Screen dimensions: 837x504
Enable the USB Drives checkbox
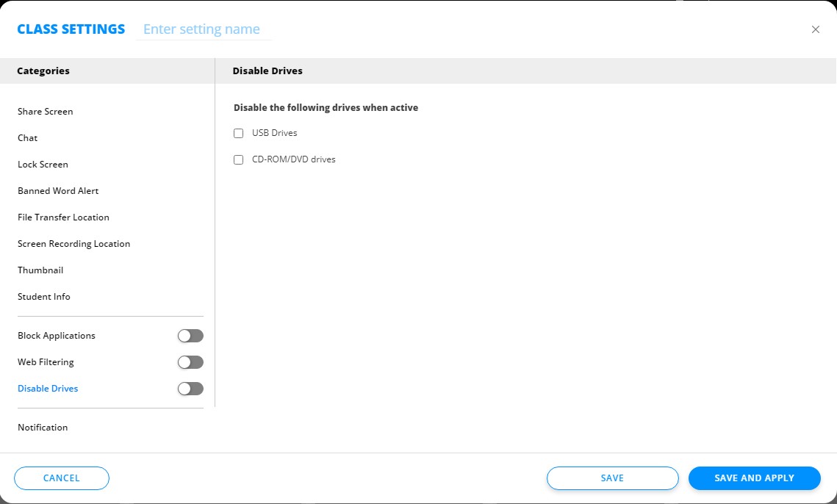238,133
